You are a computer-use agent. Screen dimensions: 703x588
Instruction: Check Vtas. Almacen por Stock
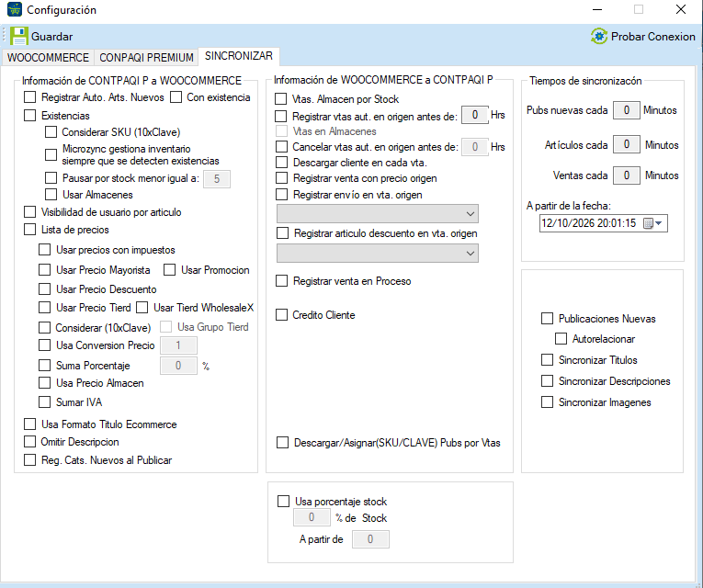(x=281, y=99)
